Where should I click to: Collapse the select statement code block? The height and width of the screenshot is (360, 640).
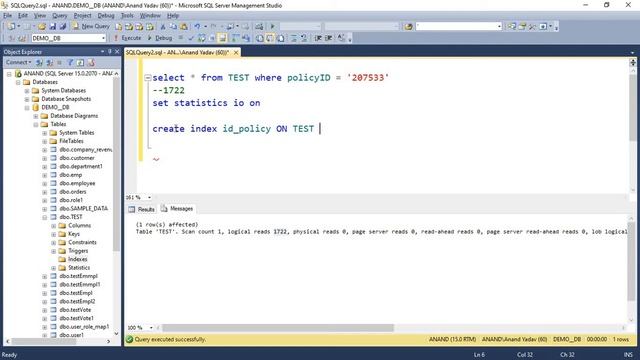148,78
